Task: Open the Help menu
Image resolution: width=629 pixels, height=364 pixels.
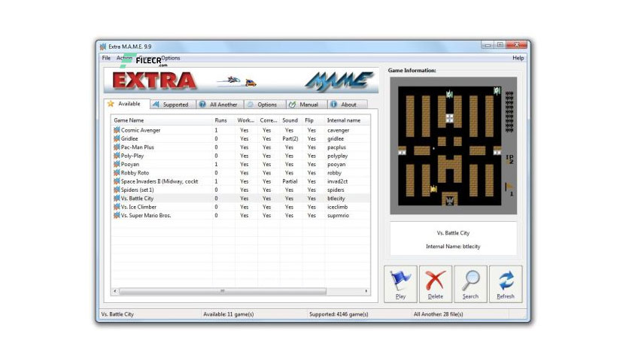Action: click(518, 58)
